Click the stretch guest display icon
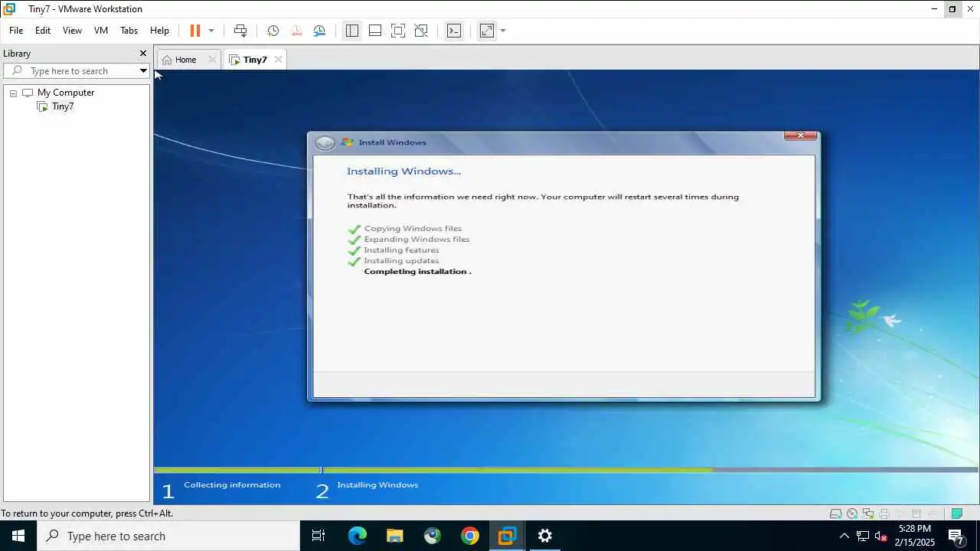Image resolution: width=980 pixels, height=551 pixels. pyautogui.click(x=487, y=31)
